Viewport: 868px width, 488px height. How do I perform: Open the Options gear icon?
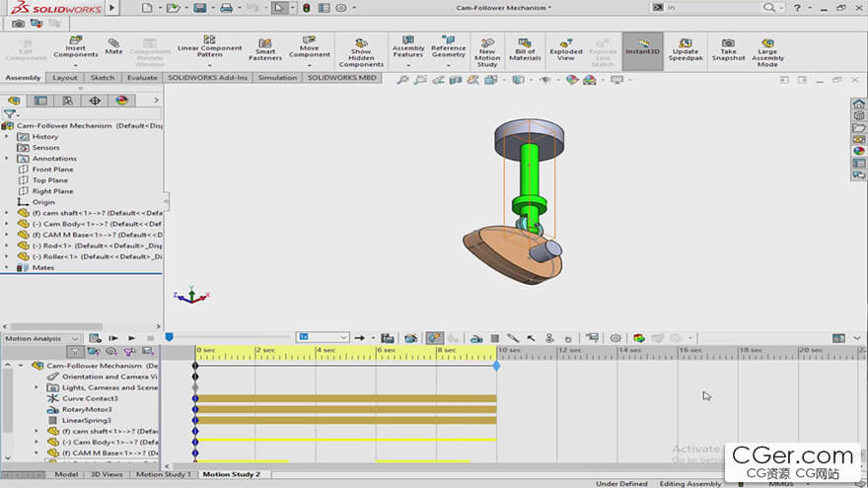click(341, 8)
